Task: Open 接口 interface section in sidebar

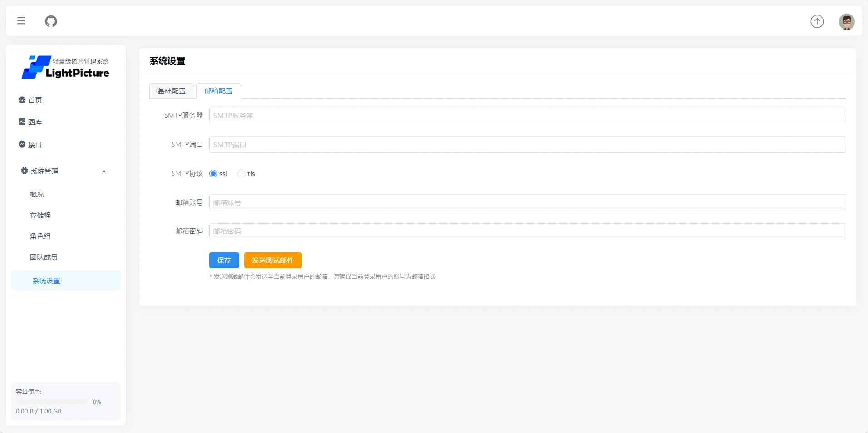Action: (x=35, y=144)
